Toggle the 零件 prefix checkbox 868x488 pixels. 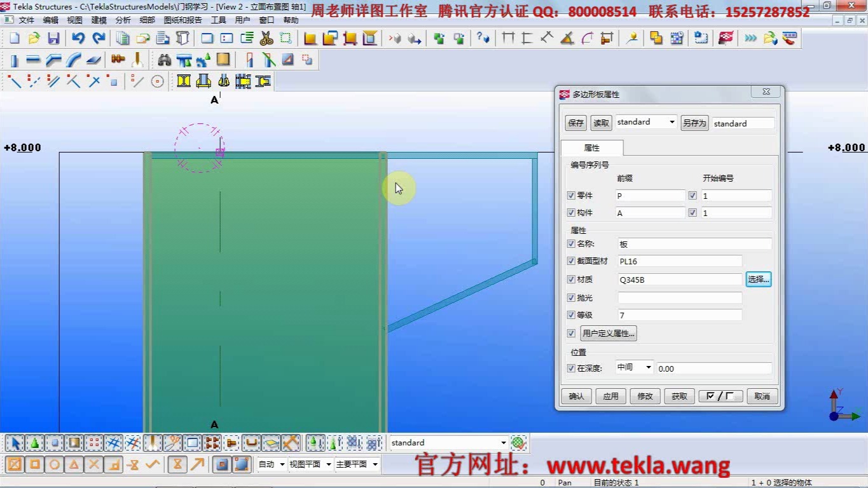[571, 196]
